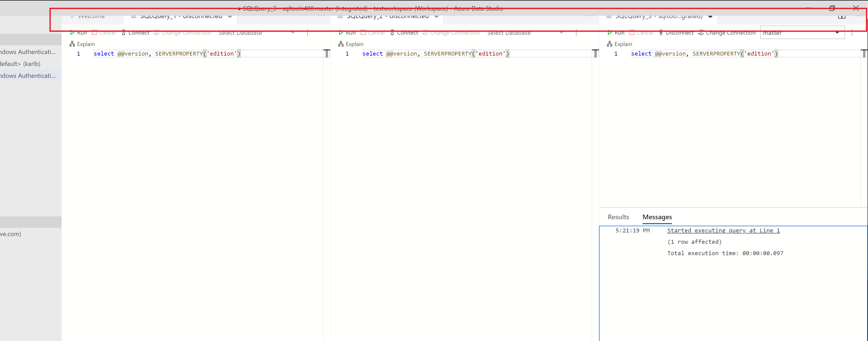Screen dimensions: 868x341
Task: Follow the Started executing query link
Action: 723,230
